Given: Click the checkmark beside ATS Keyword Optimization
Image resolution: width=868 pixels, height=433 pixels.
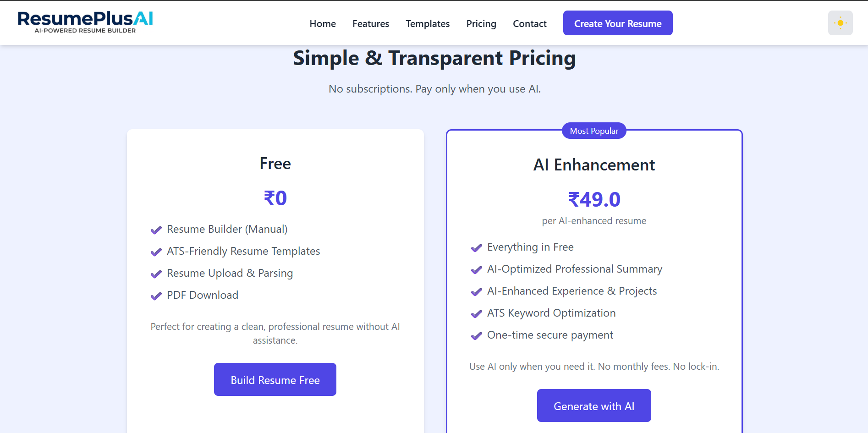Looking at the screenshot, I should click(476, 314).
